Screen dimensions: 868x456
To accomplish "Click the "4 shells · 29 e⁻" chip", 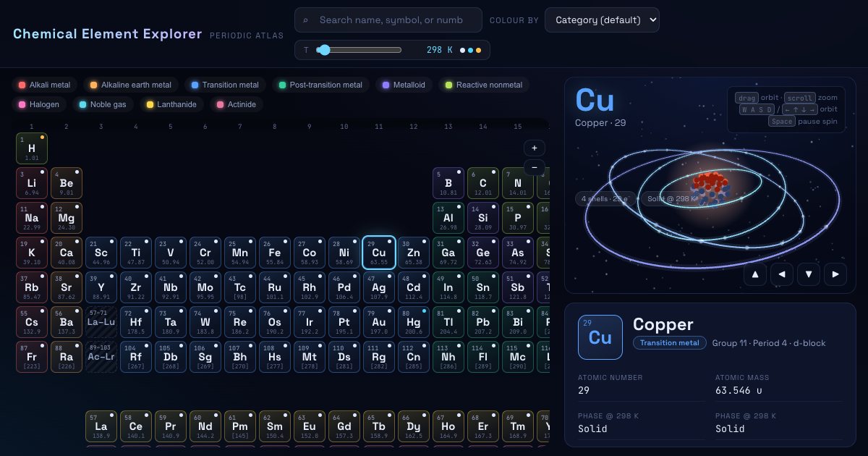I will (x=606, y=198).
